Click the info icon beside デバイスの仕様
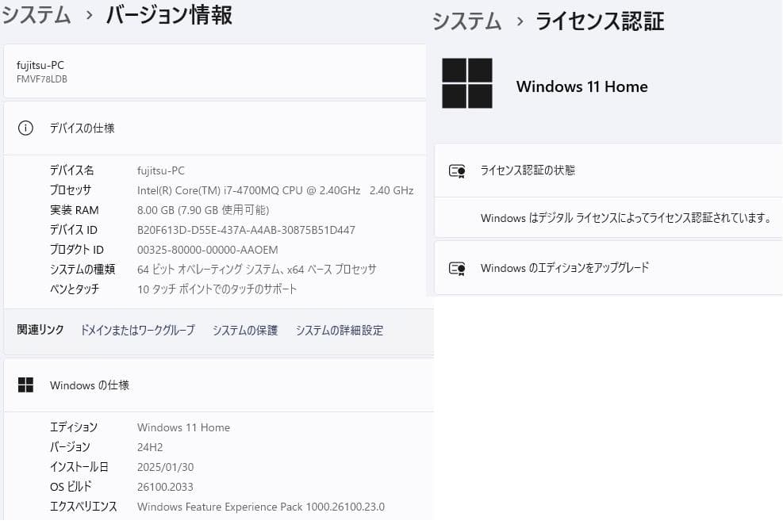Image resolution: width=783 pixels, height=532 pixels. click(x=27, y=128)
